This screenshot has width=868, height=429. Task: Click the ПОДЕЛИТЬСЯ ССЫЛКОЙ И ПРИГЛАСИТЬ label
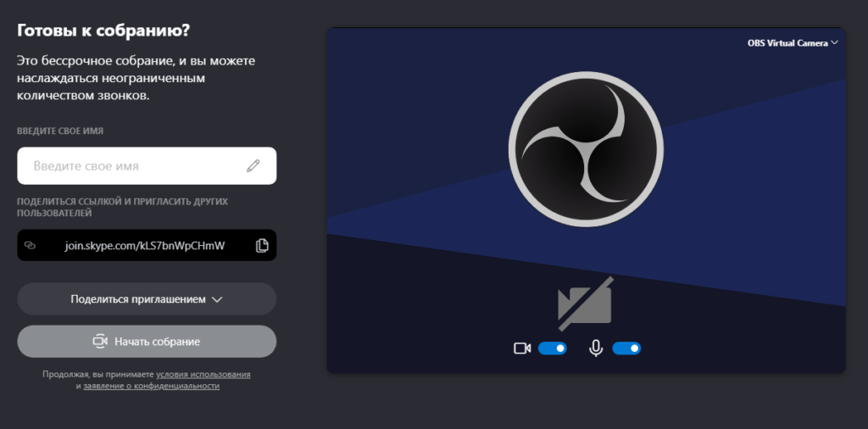[x=122, y=207]
